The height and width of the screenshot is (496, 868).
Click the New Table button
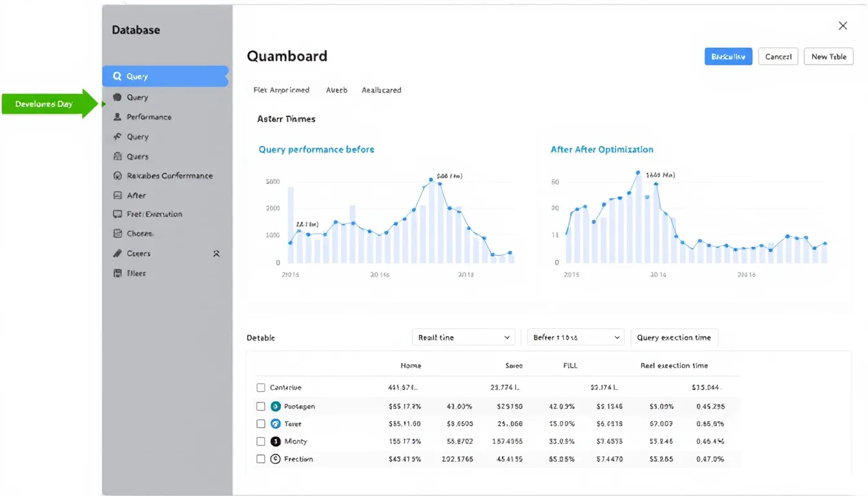point(829,56)
